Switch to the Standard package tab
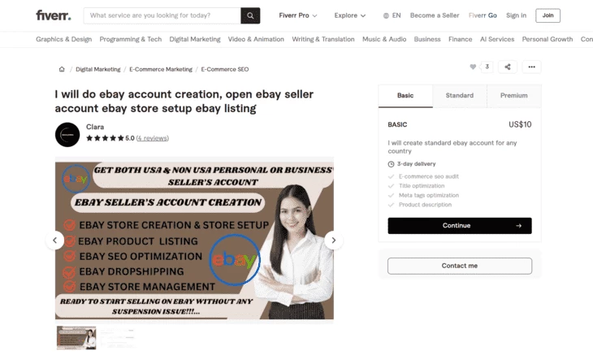The height and width of the screenshot is (364, 593). [x=460, y=96]
